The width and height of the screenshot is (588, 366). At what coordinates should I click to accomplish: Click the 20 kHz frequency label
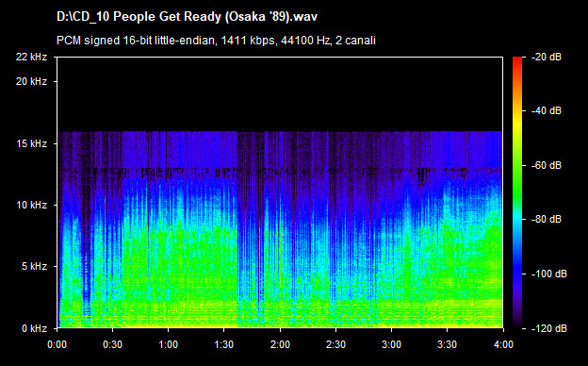31,81
